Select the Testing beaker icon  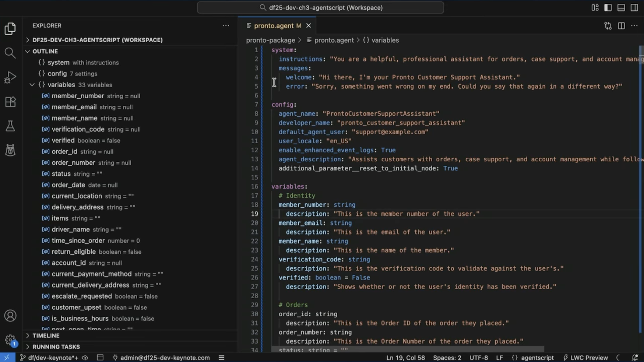pos(10,126)
